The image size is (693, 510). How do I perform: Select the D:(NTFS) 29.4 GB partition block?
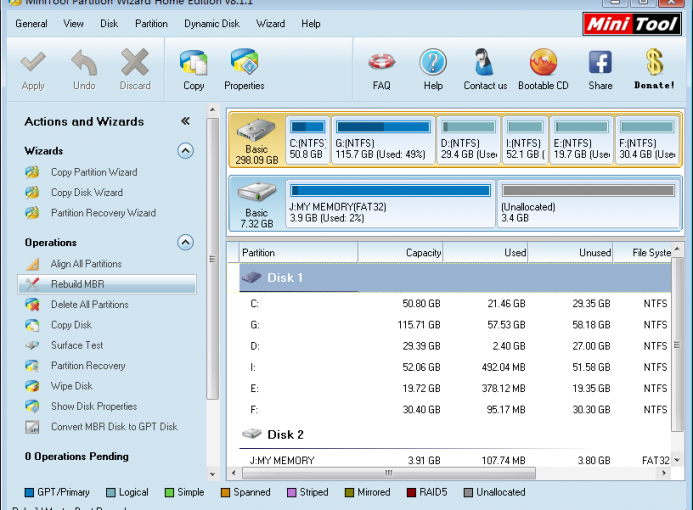point(468,140)
